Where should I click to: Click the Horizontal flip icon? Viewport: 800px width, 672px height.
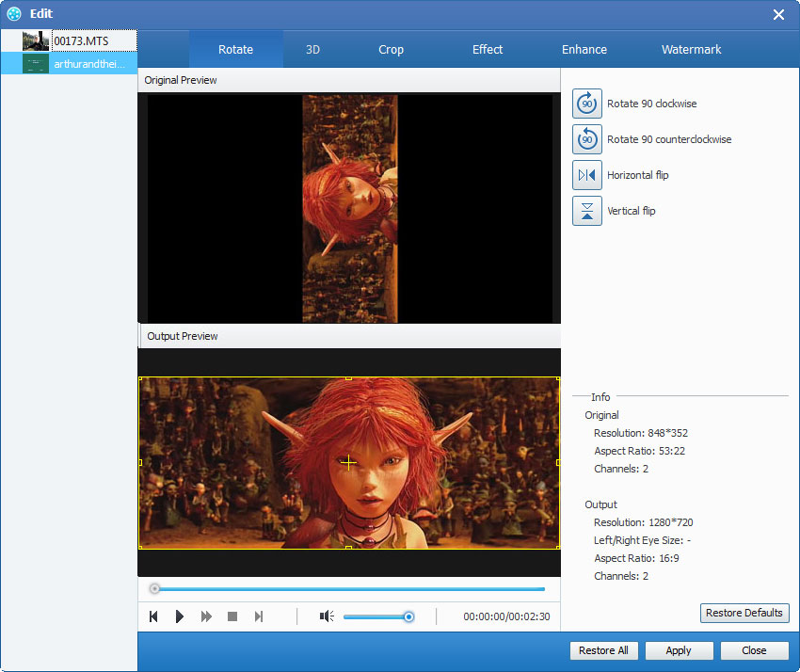click(x=586, y=175)
